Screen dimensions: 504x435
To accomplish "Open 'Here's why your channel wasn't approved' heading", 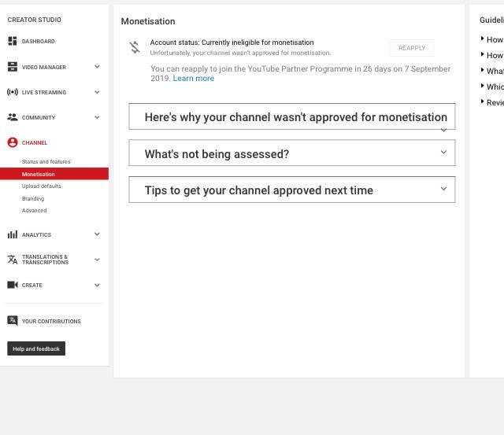I will 296,117.
